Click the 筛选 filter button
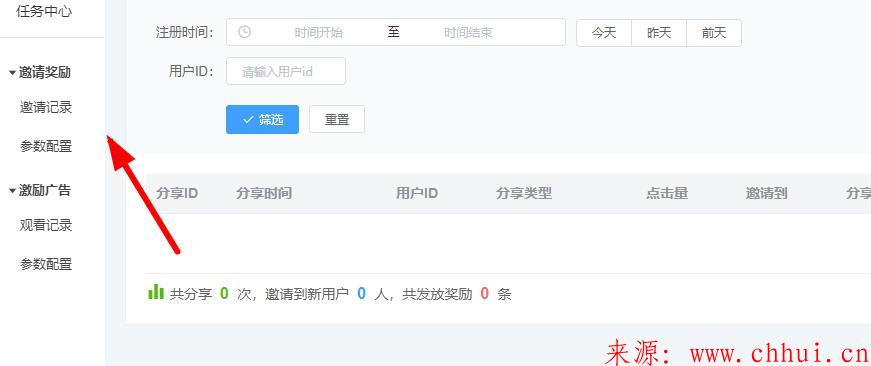This screenshot has width=871, height=366. point(262,119)
